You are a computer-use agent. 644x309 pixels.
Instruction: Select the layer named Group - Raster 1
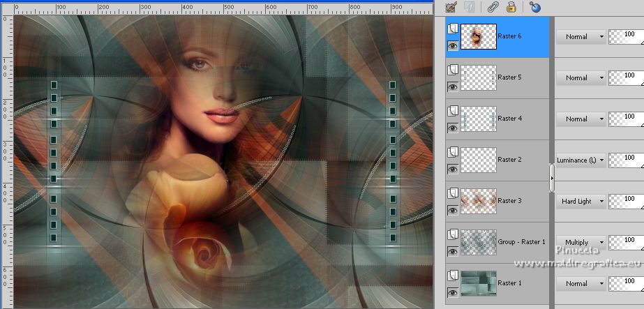coord(522,242)
